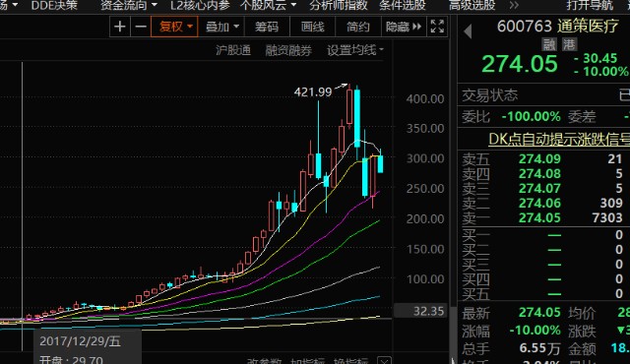Toggle 筹码 chip distribution view
The height and width of the screenshot is (364, 630).
[267, 27]
